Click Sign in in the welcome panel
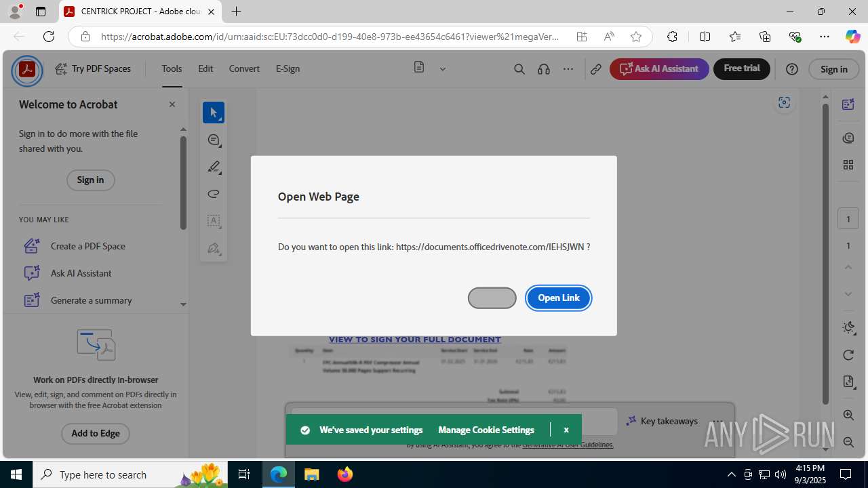868x488 pixels. 90,180
